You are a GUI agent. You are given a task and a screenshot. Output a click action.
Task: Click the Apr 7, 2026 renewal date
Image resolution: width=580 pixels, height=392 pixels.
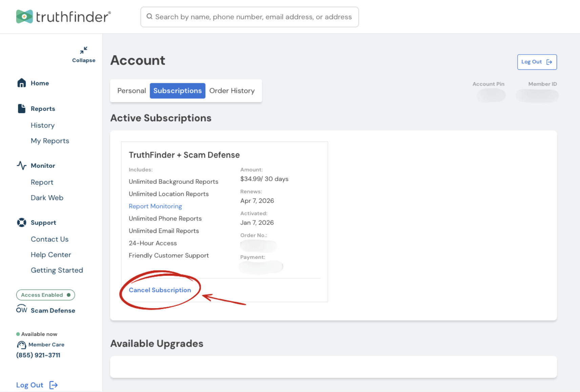[x=257, y=201]
